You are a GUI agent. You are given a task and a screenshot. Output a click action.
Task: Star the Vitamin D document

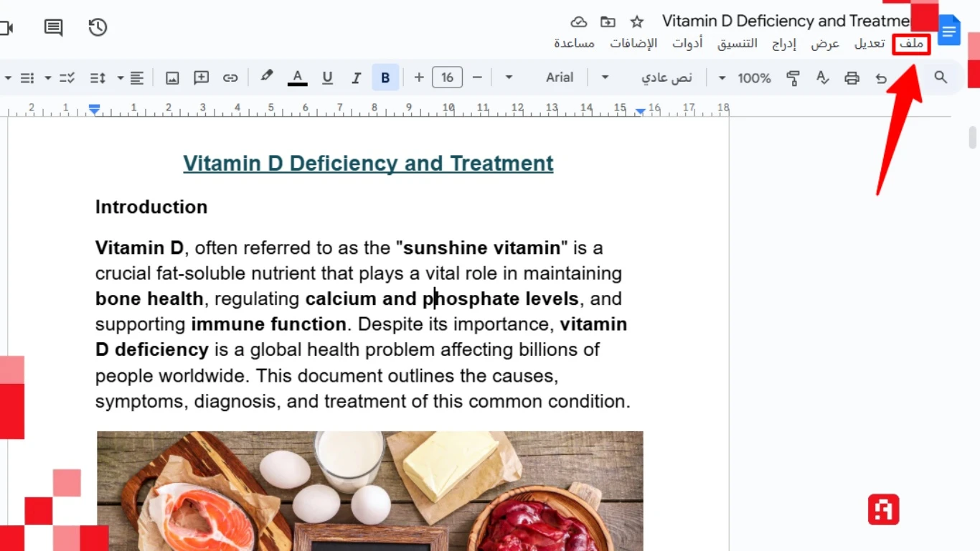636,22
